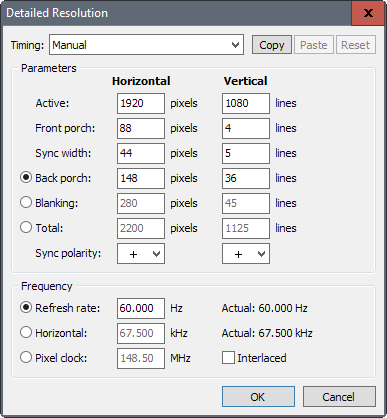This screenshot has height=418, width=387.
Task: Click the 'Actual: 67.500 kHz' text
Action: click(x=267, y=333)
